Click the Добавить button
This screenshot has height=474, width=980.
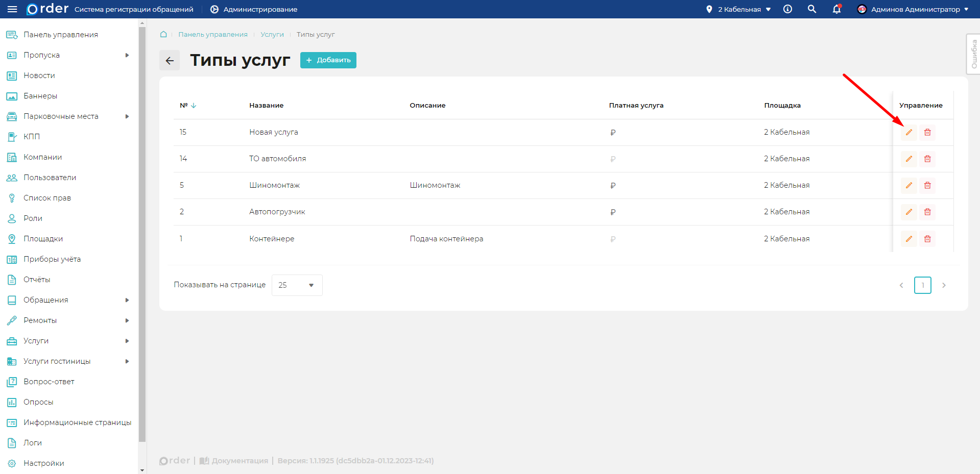tap(328, 60)
